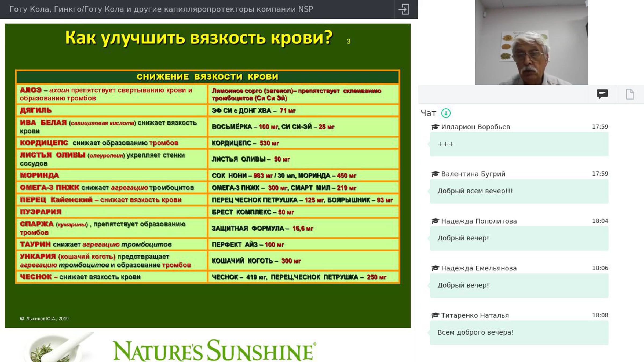Click the webinar title in header bar

161,9
